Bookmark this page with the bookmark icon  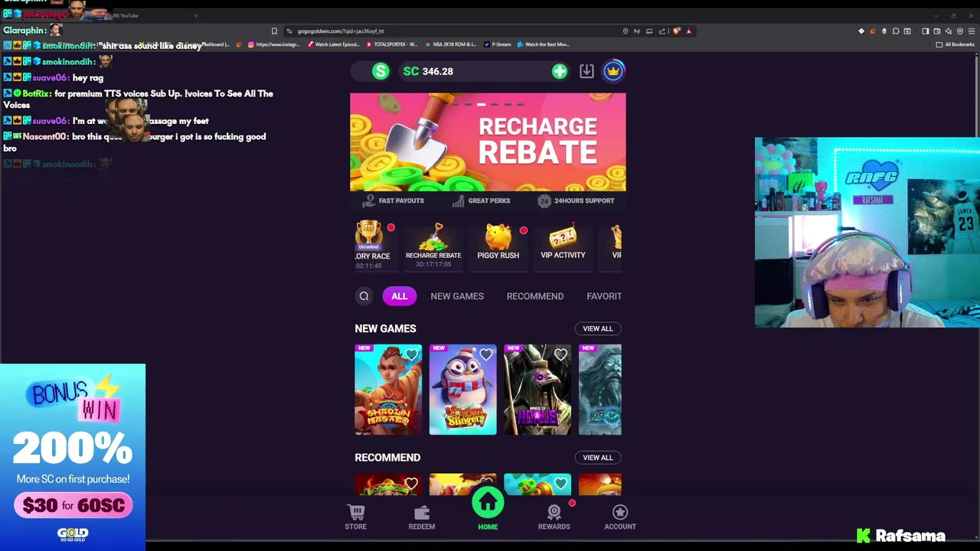tap(274, 31)
